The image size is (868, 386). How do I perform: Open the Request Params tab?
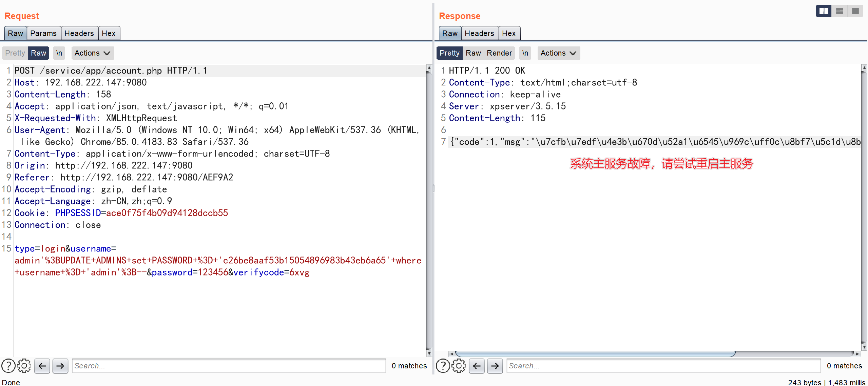click(x=43, y=33)
